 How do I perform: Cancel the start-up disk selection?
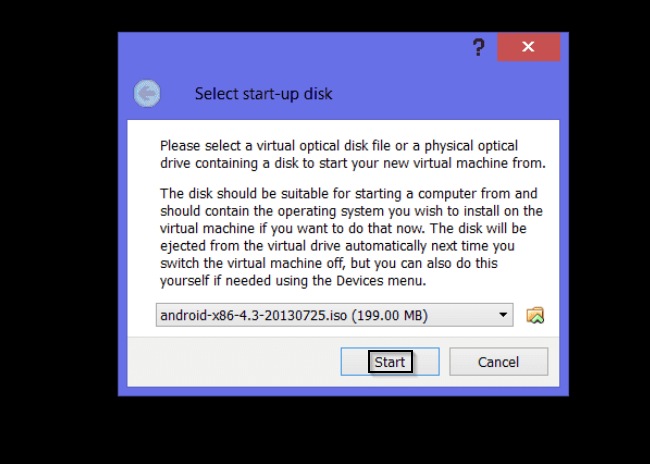coord(499,362)
